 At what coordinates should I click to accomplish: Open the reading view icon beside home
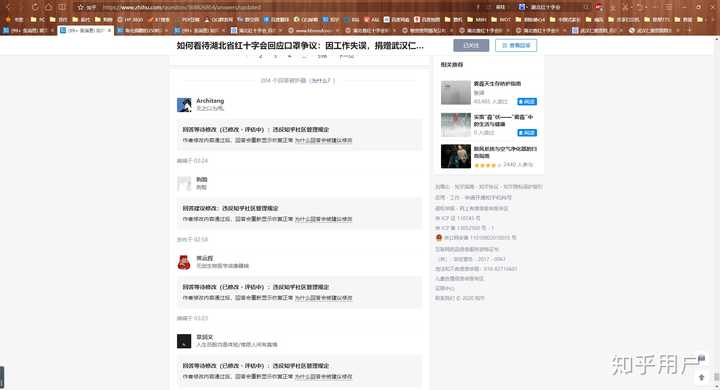click(x=62, y=7)
